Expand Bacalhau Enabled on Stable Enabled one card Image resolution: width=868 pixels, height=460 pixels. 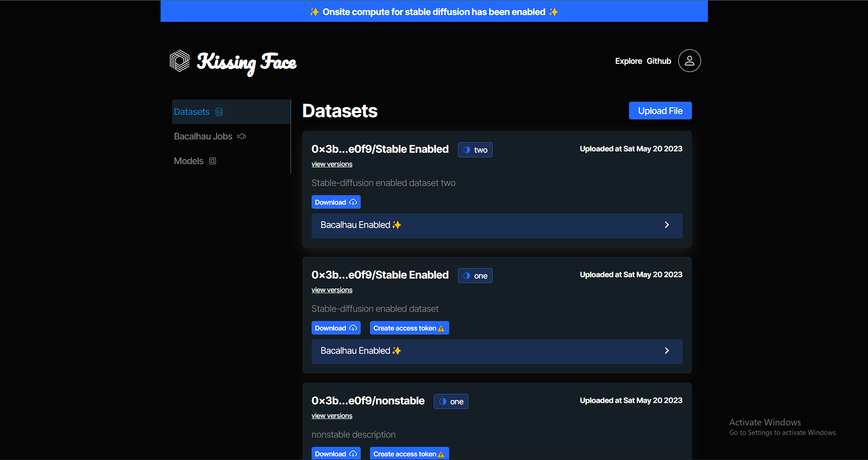click(497, 351)
